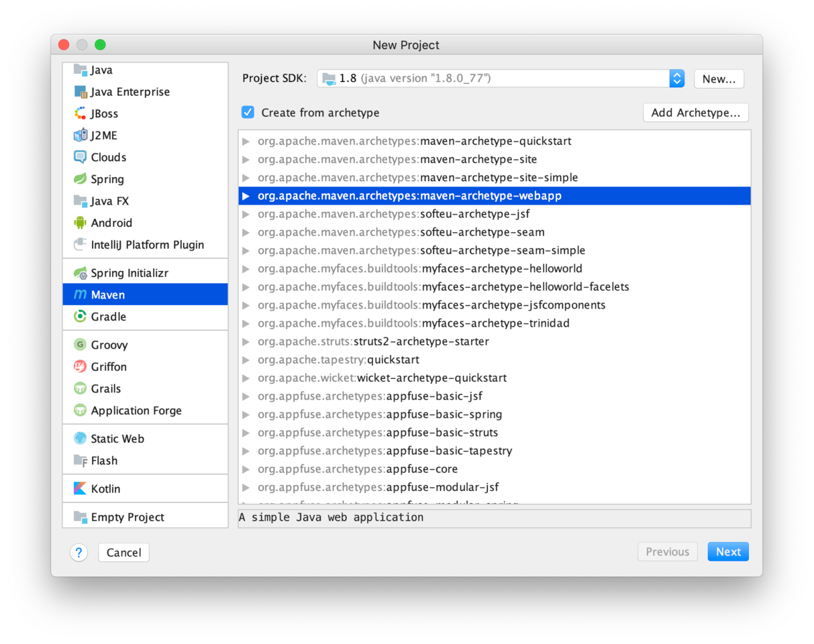Select appfuse-basic-tapestry archetype

click(x=495, y=451)
